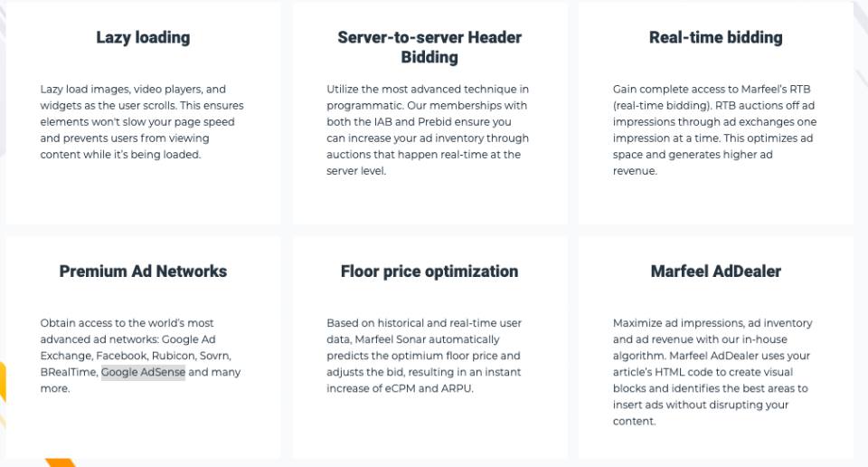Select the Floor price optimization title
The width and height of the screenshot is (868, 467).
(429, 272)
